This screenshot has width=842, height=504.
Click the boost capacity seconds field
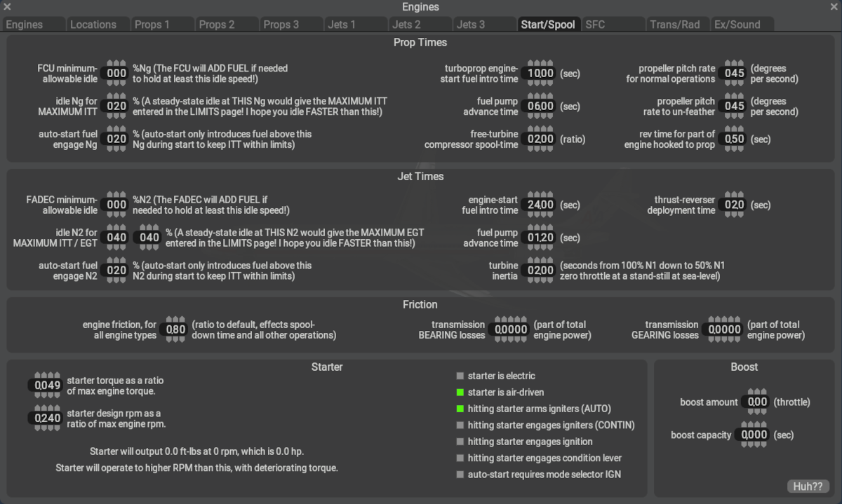(754, 435)
